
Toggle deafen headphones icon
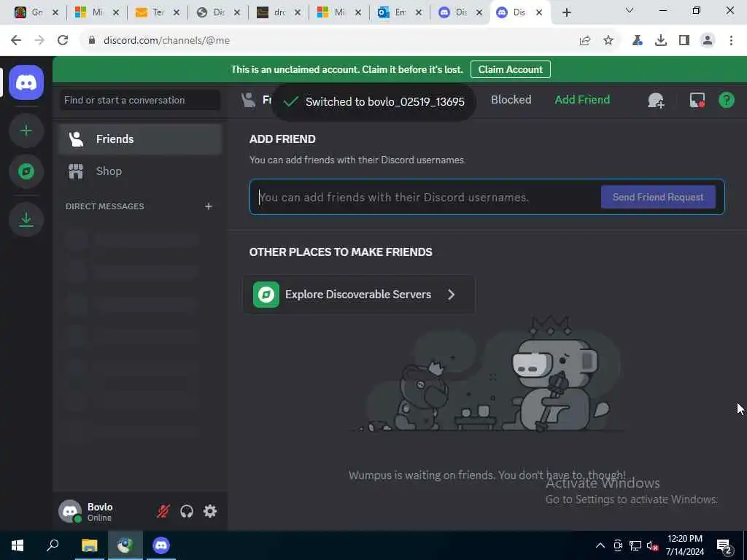187,511
